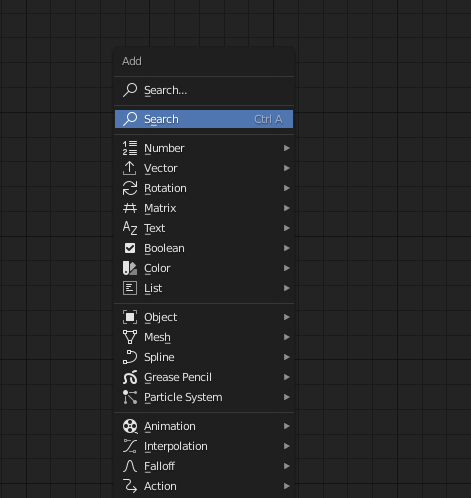
Task: Click the Vector arrow icon
Action: point(130,168)
